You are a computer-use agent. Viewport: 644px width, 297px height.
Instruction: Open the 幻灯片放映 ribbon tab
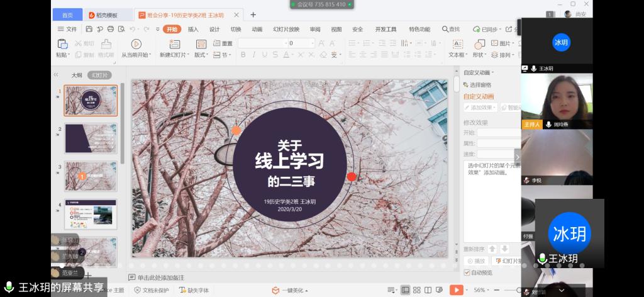(286, 29)
